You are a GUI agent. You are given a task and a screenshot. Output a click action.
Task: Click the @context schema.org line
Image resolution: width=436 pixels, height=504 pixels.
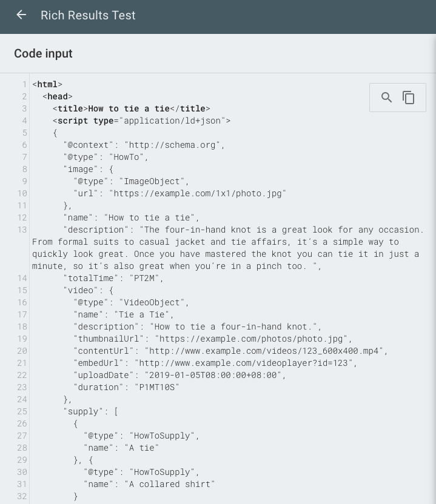(x=144, y=145)
